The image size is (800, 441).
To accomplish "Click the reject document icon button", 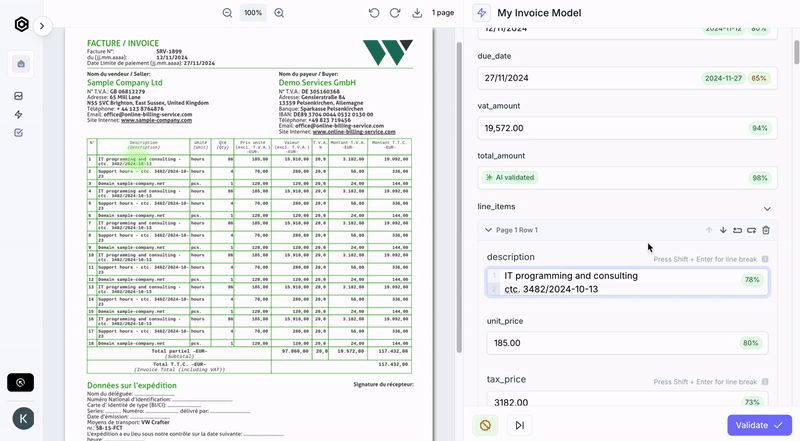I will [485, 425].
